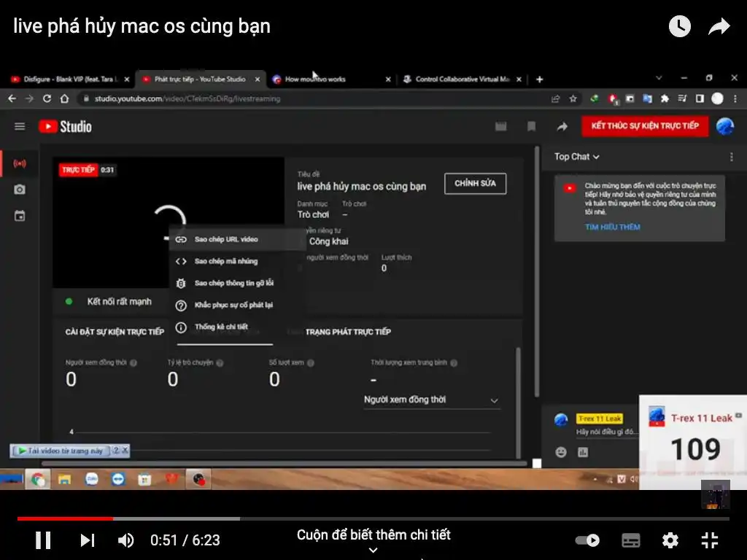Go back in the browser
The width and height of the screenshot is (747, 560).
click(12, 98)
